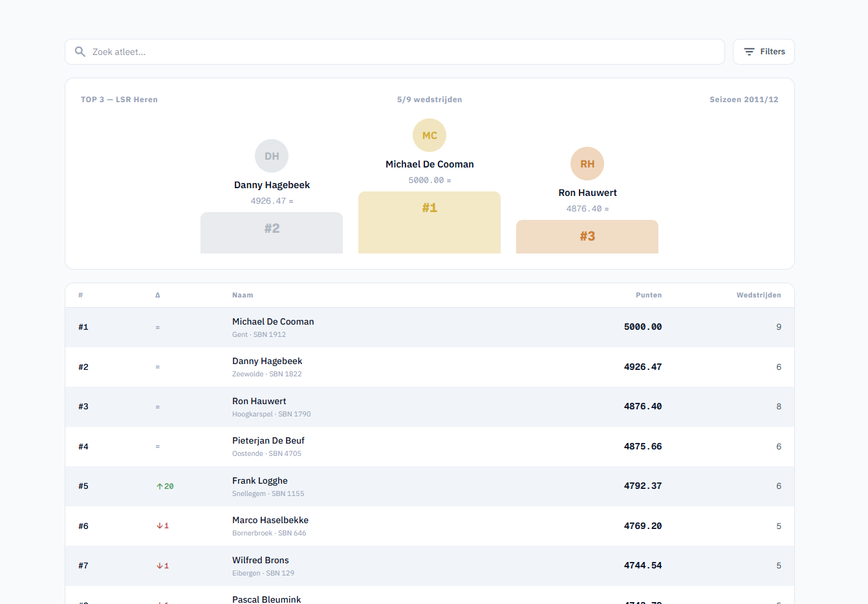The image size is (868, 604).
Task: Click wedstrijden count 9 for Michael De Cooman
Action: coord(779,327)
